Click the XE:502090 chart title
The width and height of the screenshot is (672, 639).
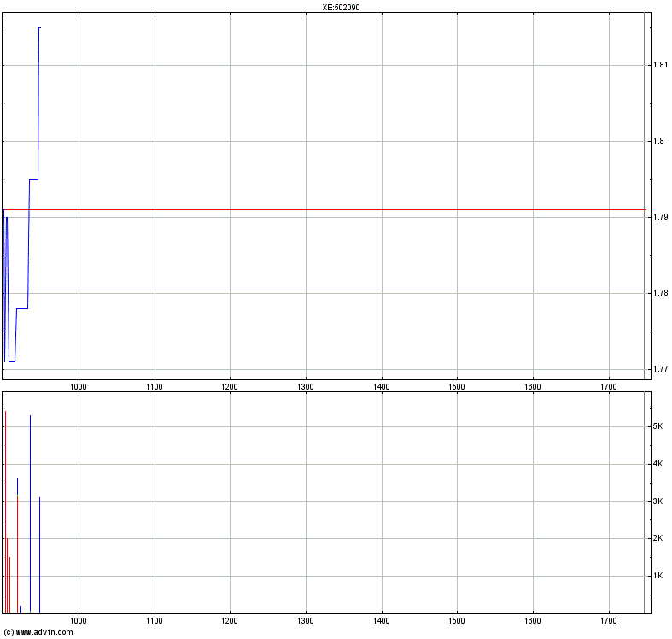[x=336, y=7]
